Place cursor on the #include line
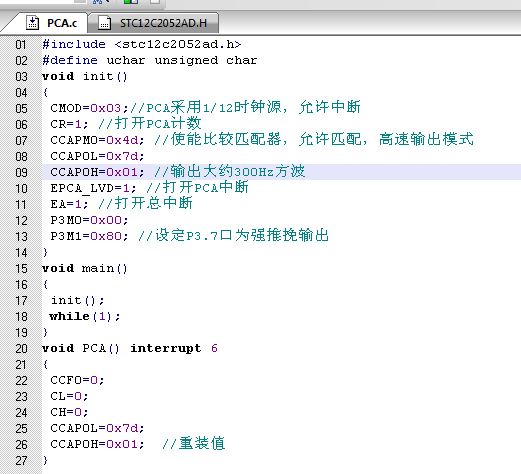Image resolution: width=521 pixels, height=474 pixels. pos(141,44)
